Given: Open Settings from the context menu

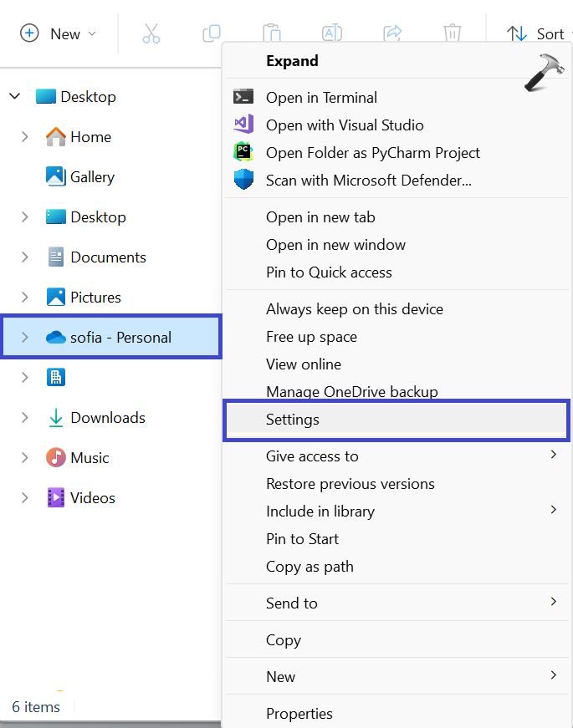Looking at the screenshot, I should (x=293, y=420).
